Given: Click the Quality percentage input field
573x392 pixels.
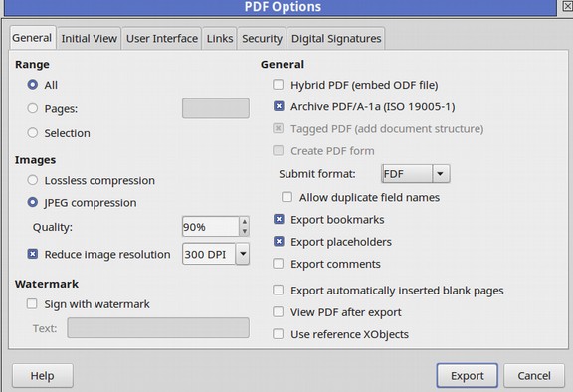Looking at the screenshot, I should coord(211,227).
